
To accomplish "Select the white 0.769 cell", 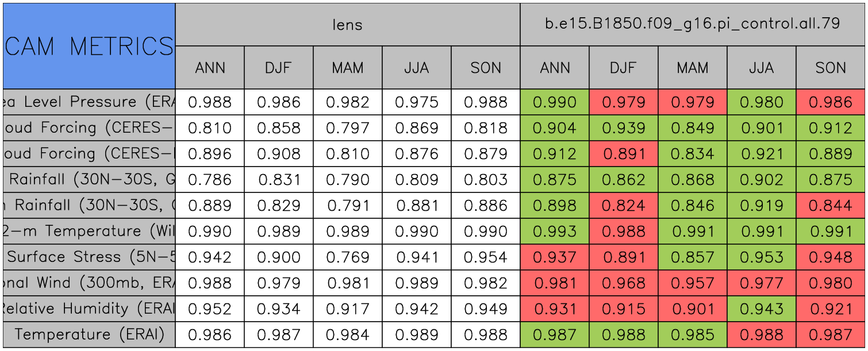I will [x=348, y=257].
